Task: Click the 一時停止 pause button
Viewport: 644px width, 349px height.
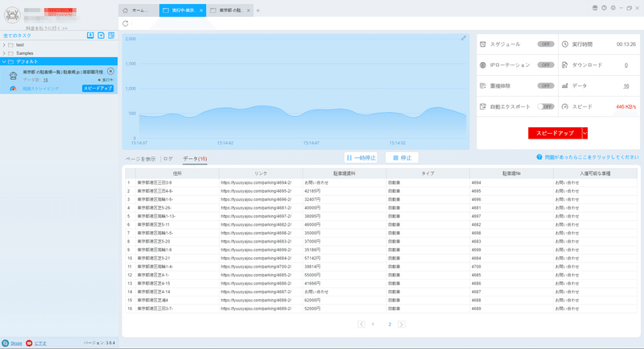Action: (361, 158)
